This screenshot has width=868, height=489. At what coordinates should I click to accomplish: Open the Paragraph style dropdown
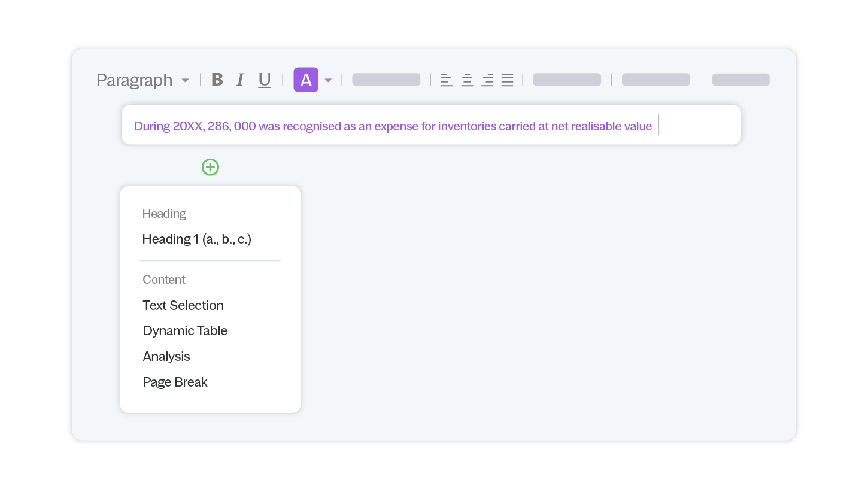(x=142, y=80)
